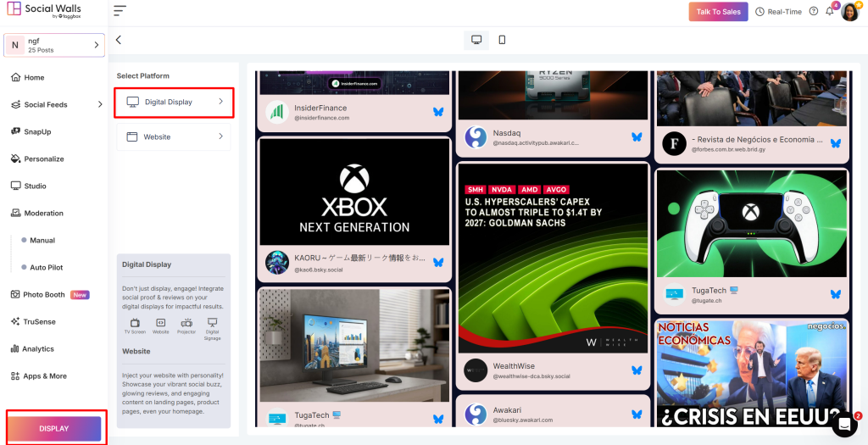Open Moderation in sidebar

tap(37, 213)
